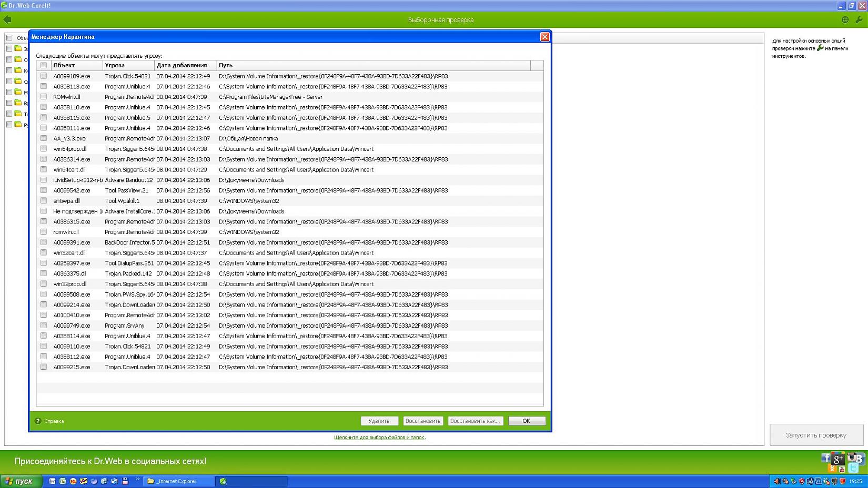Viewport: 868px width, 488px height.
Task: Check the box for A0099215.exe
Action: pos(44,367)
